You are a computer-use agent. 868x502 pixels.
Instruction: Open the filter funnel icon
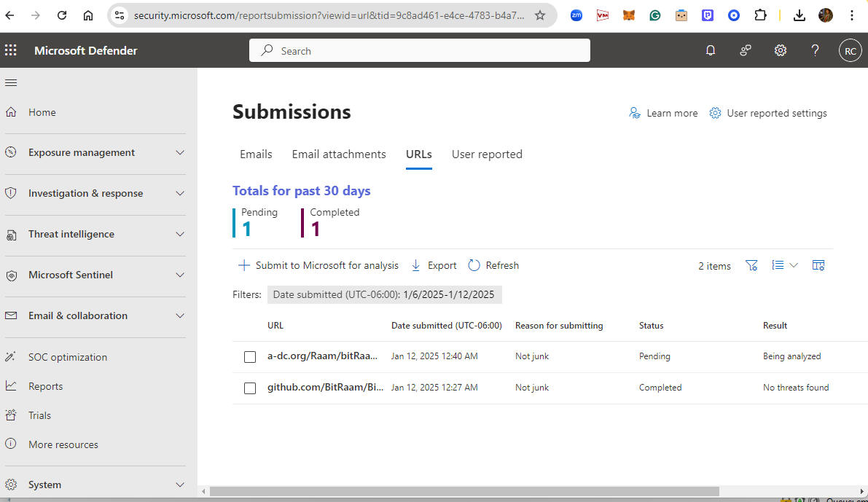751,266
